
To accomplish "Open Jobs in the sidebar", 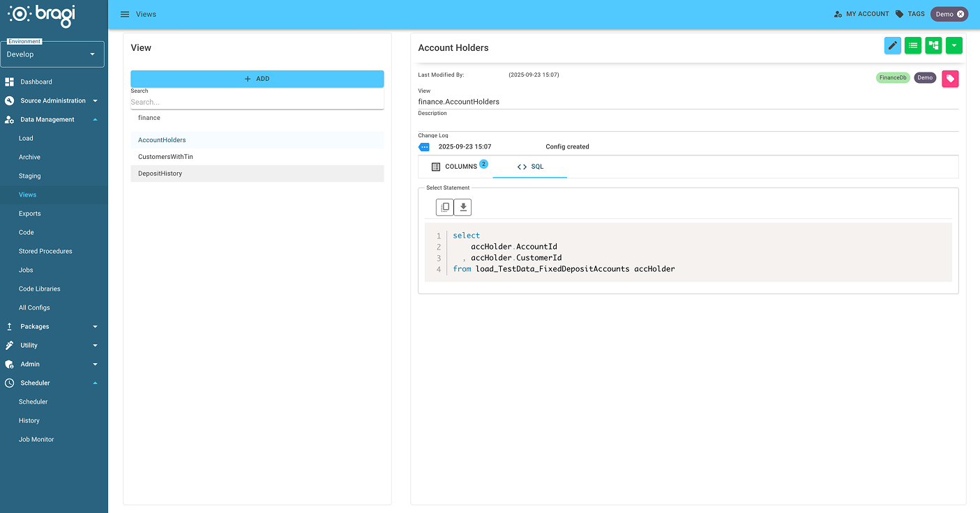I will pyautogui.click(x=26, y=270).
